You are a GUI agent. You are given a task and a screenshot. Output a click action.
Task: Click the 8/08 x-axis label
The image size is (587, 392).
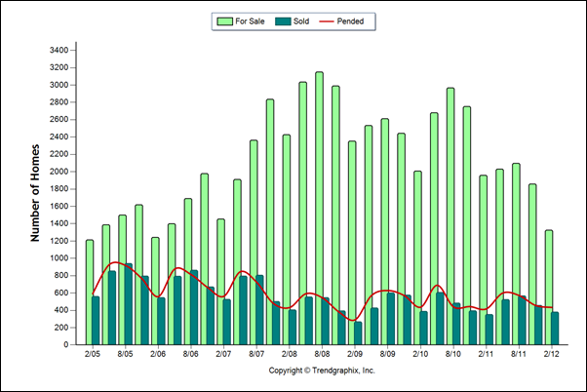322,354
